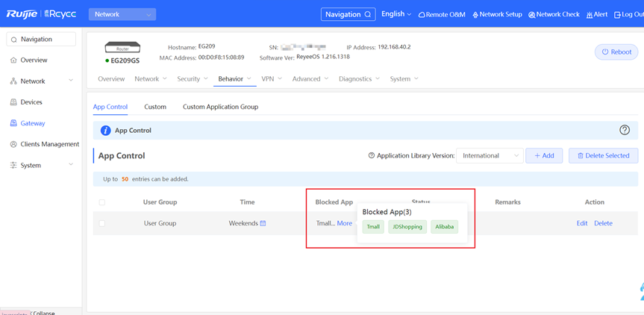Click the Add button

(x=544, y=155)
